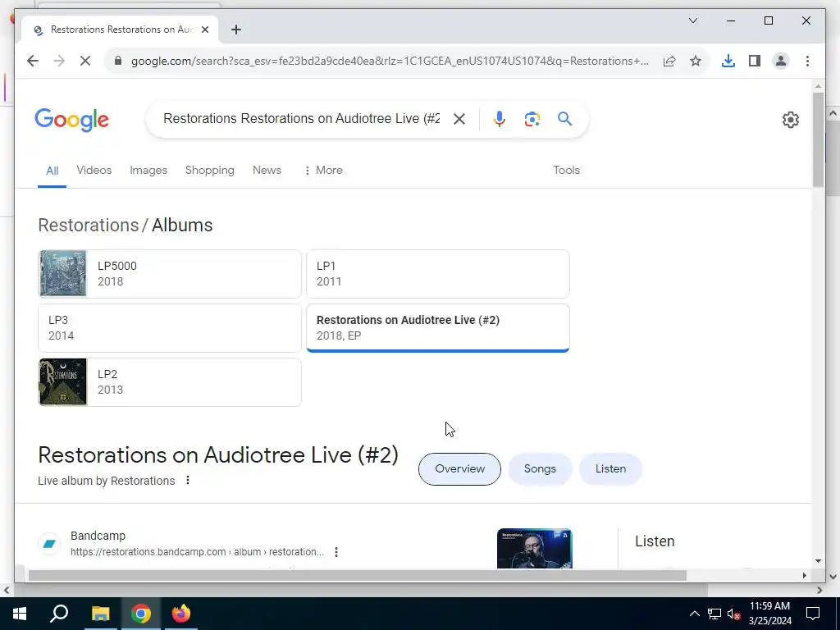Viewport: 840px width, 630px height.
Task: Open the Windows Start menu
Action: coord(20,614)
